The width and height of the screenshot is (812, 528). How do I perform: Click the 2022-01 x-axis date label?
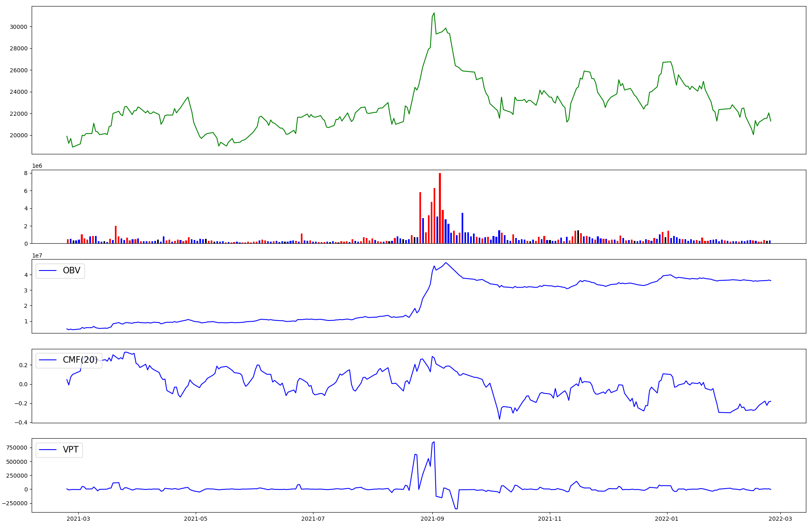(667, 519)
